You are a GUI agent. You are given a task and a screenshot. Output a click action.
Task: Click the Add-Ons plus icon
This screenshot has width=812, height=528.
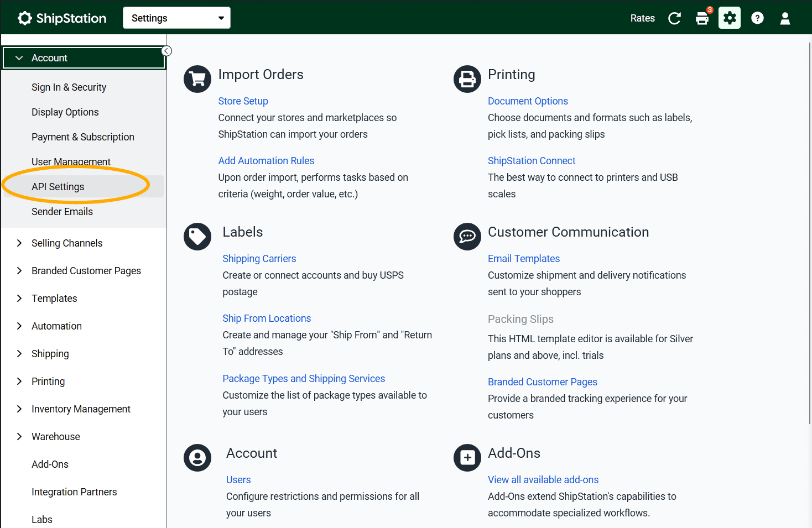(x=467, y=458)
